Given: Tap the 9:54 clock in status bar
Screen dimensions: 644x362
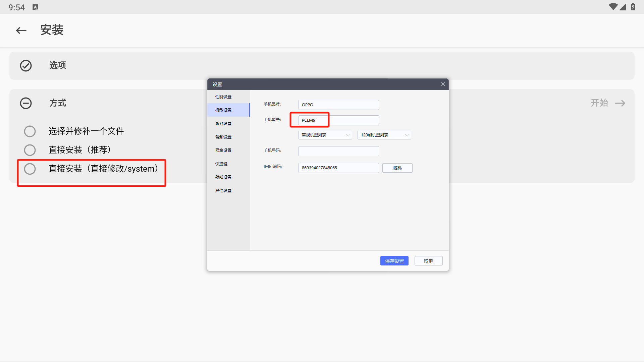Looking at the screenshot, I should point(16,7).
